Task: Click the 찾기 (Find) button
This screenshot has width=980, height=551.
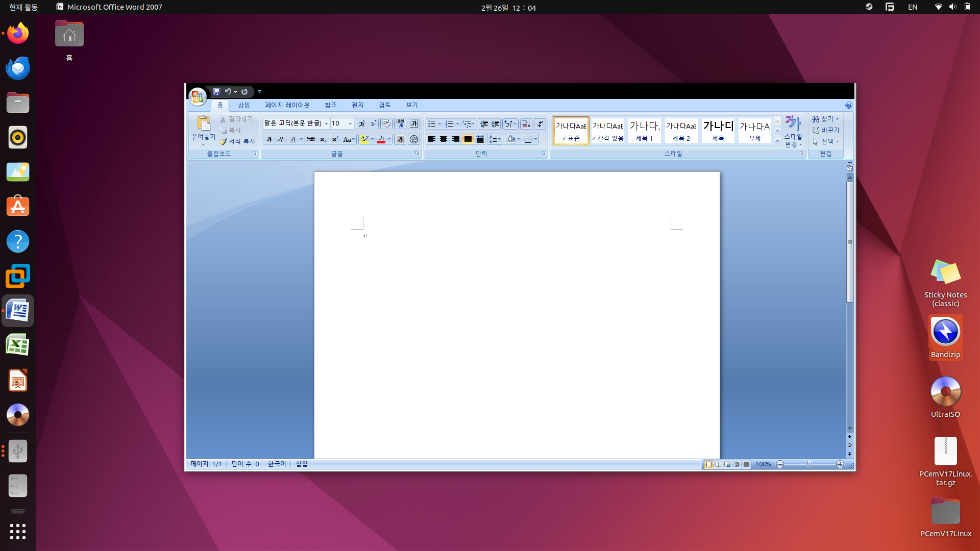Action: 824,119
